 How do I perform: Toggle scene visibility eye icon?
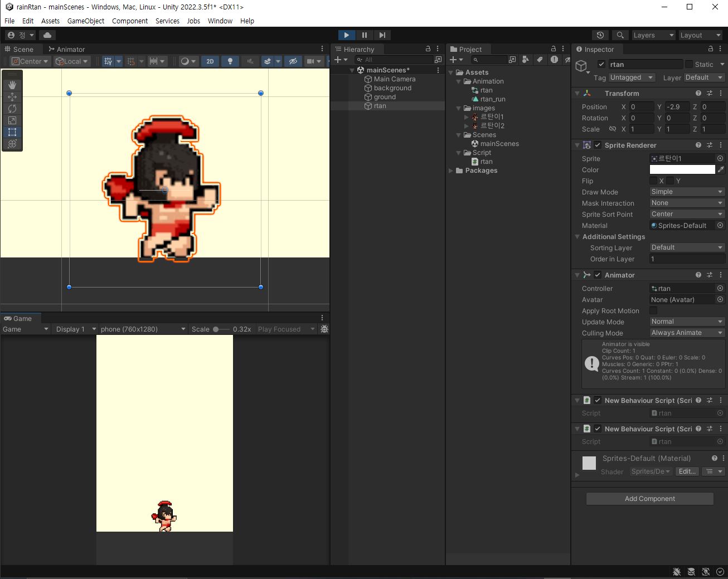tap(293, 61)
